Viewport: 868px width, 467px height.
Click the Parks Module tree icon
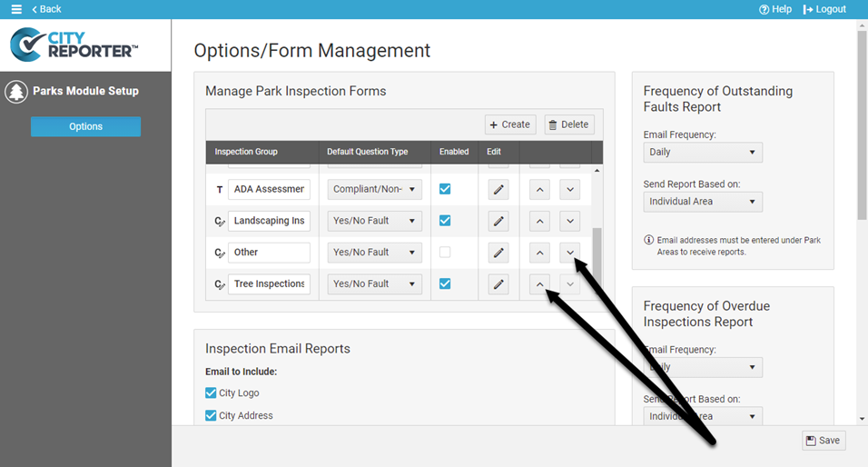(x=16, y=92)
